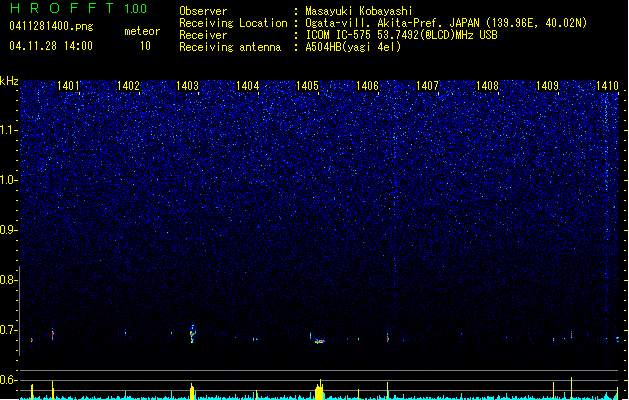
Task: Click the 0.9 kHz axis label
Action: (9, 230)
